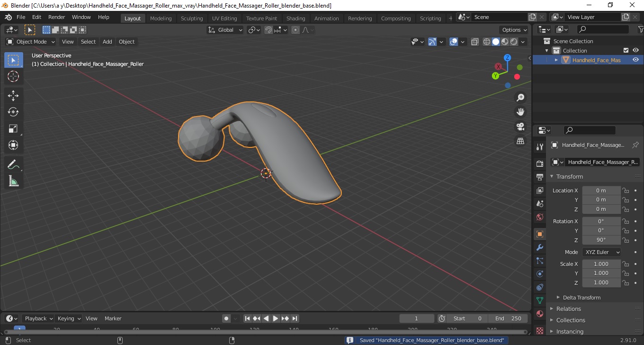Open the Scene properties tab
Screen dimensions: 644x345
pos(539,204)
